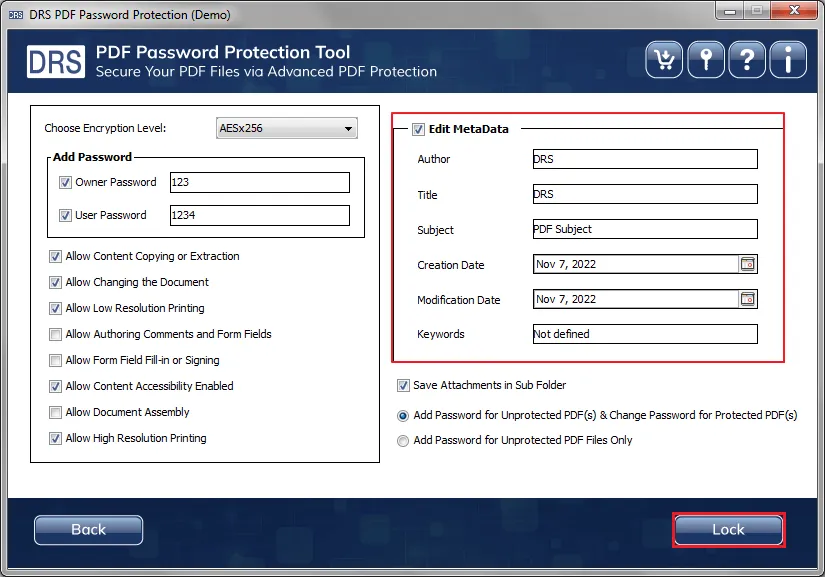Image resolution: width=825 pixels, height=577 pixels.
Task: Open Modification Date calendar picker icon
Action: coord(748,299)
